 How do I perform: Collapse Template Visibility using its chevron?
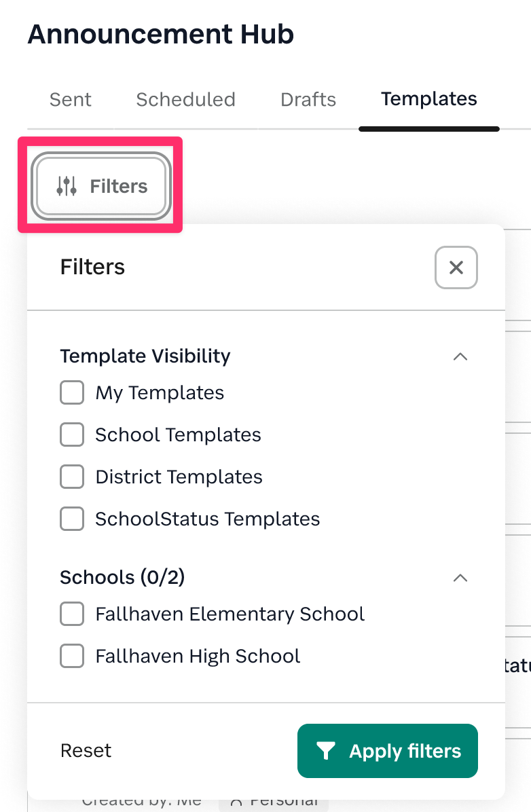[x=460, y=356]
